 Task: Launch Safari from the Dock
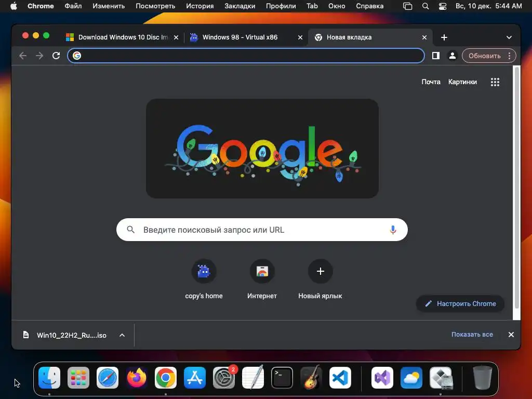click(108, 378)
